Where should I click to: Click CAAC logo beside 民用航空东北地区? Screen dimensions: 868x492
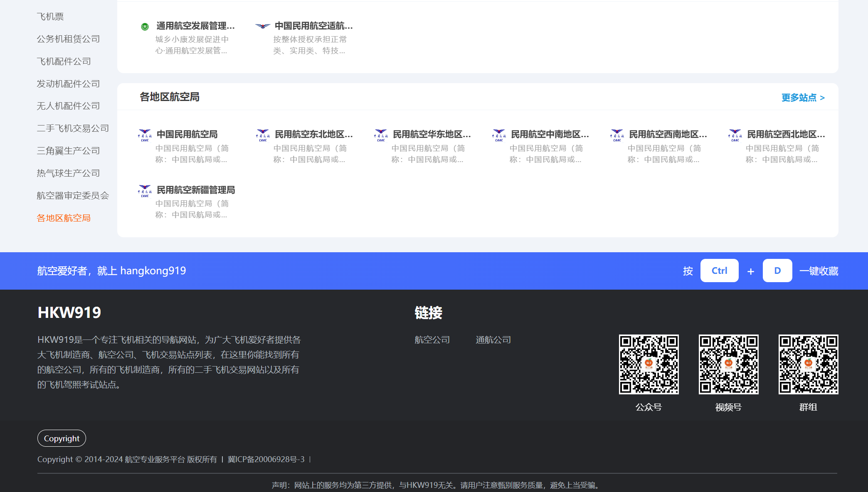pos(263,135)
